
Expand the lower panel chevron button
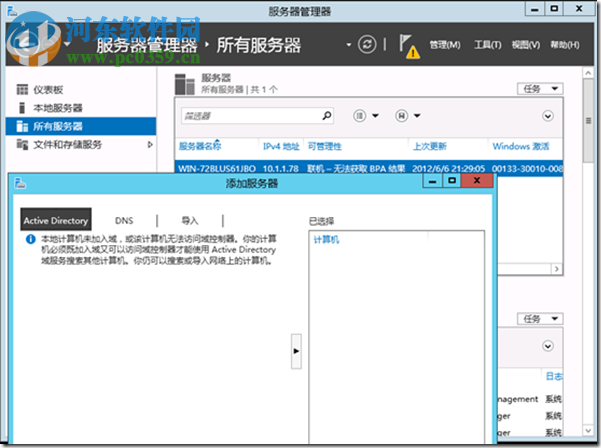(548, 346)
